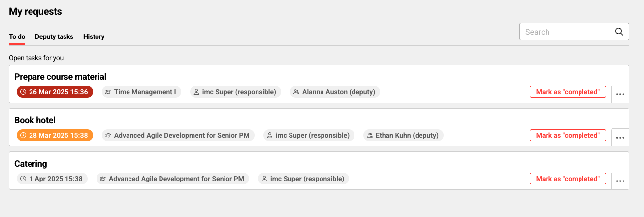The image size is (644, 217).
Task: Click the course icon in the Catering row
Action: pyautogui.click(x=102, y=179)
